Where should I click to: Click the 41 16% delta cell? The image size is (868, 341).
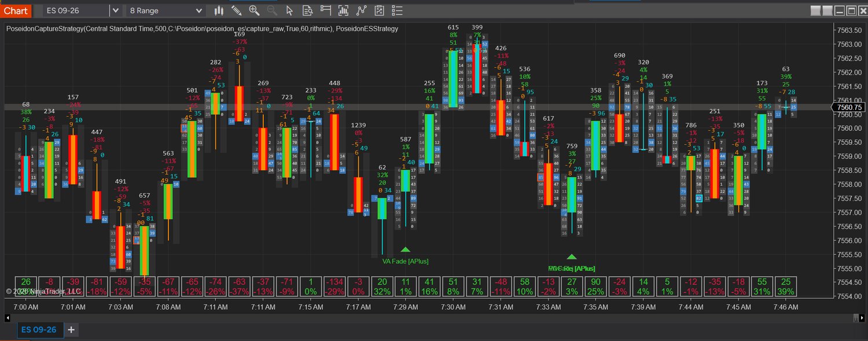tap(429, 286)
